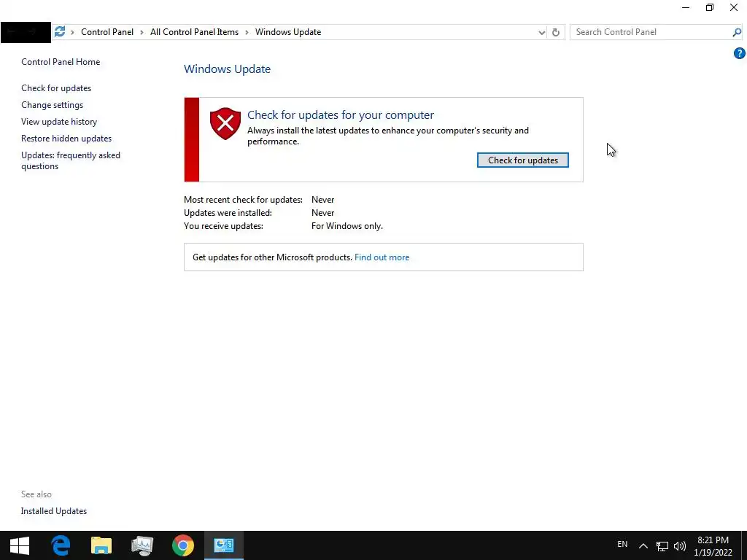Screen dimensions: 747x560
Task: Click the You receive updates label
Action: pyautogui.click(x=223, y=226)
